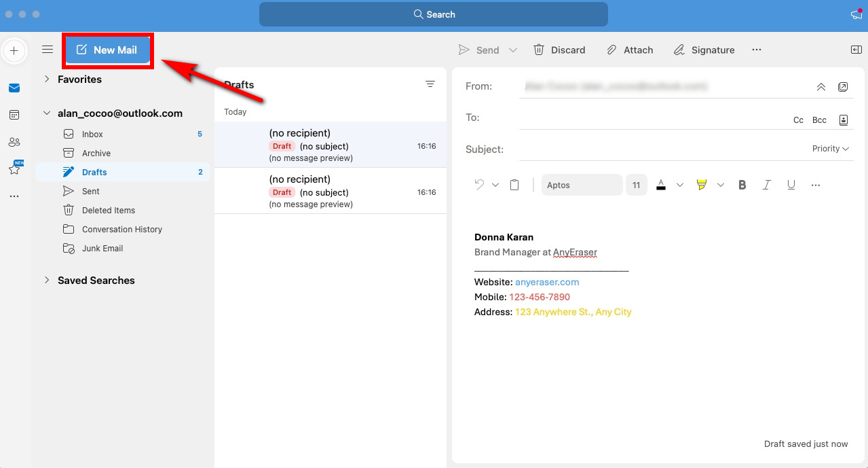Click the paste clipboard icon
The image size is (868, 468).
tap(514, 185)
